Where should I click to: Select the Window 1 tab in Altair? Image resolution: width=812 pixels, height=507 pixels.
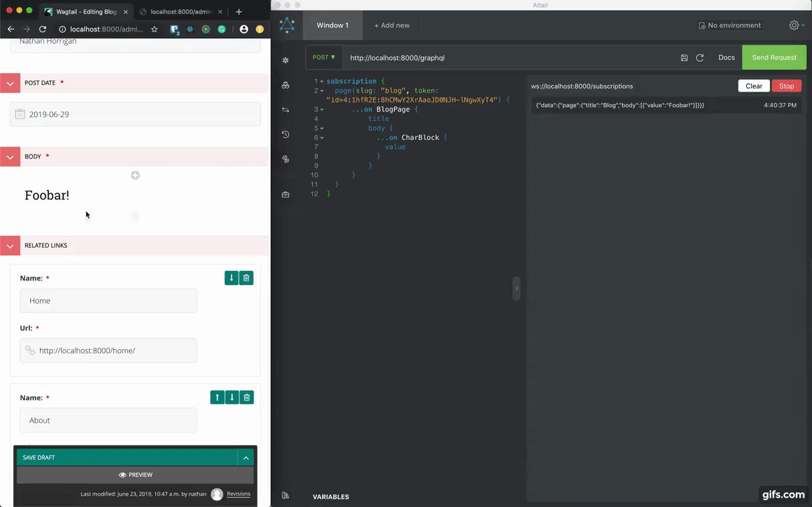coord(332,25)
